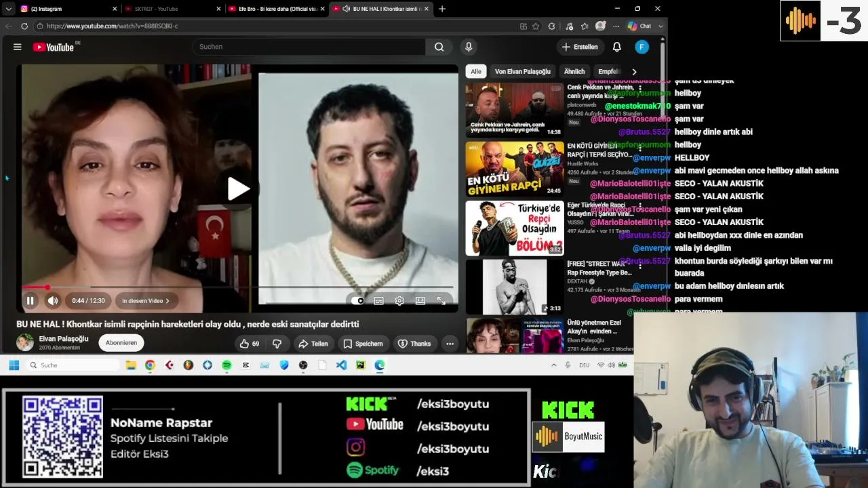The width and height of the screenshot is (868, 488).
Task: Click the Windows taskbar 'Suche' search box
Action: 73,365
